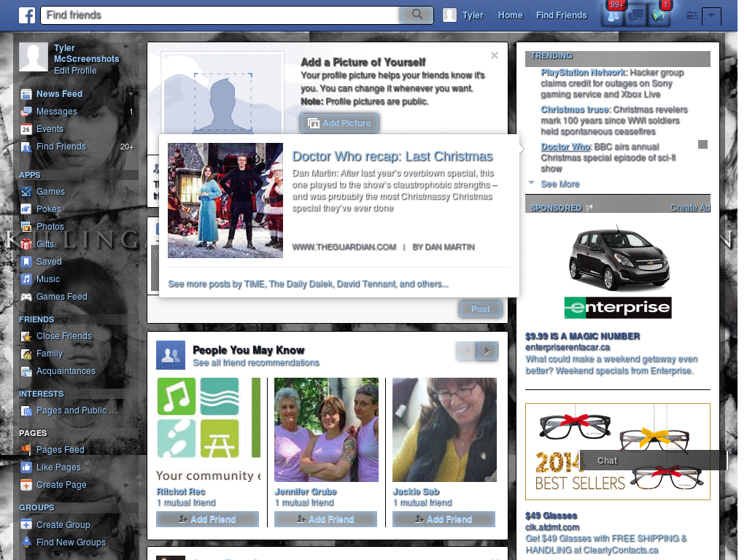Open $49 Glasses ad link

tap(551, 516)
